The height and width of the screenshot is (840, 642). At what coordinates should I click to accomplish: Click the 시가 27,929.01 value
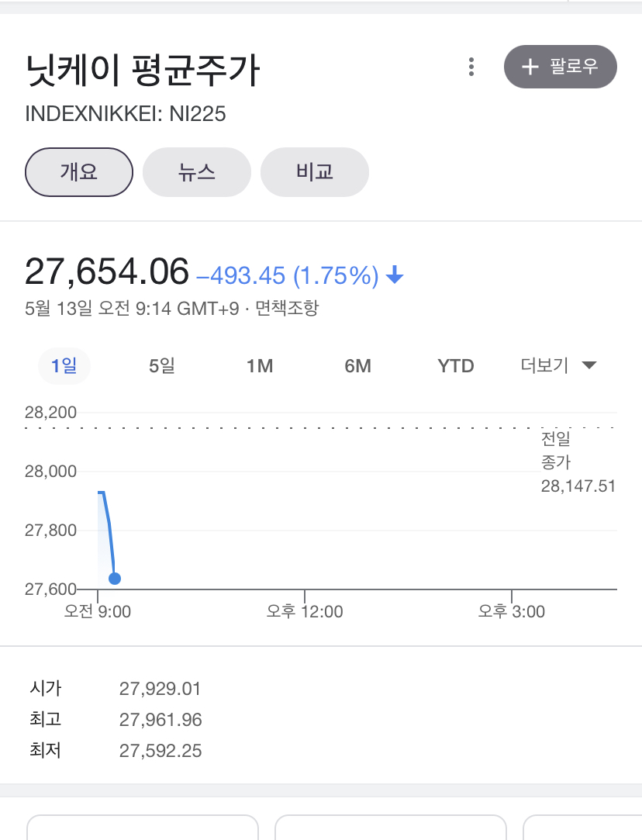click(x=160, y=689)
